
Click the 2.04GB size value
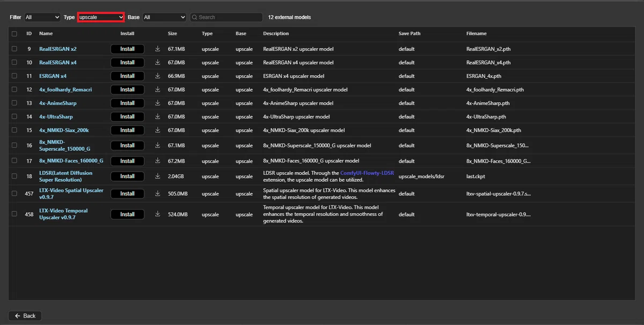point(175,176)
